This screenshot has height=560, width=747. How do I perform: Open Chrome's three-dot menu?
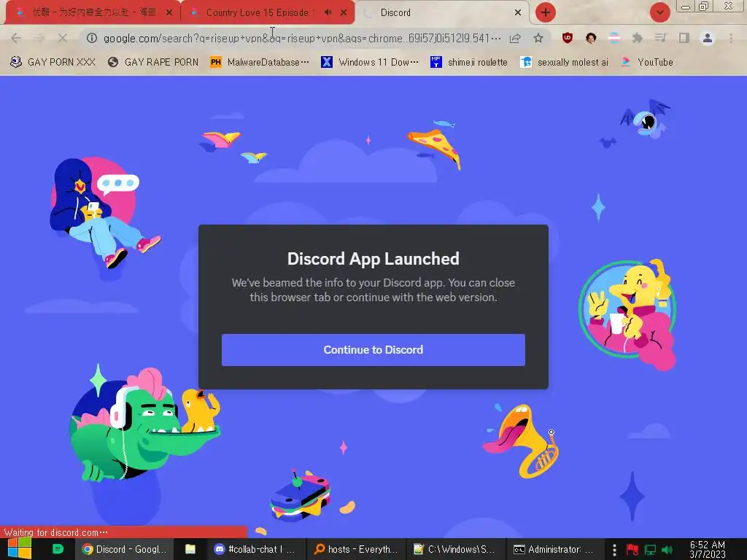pos(731,38)
